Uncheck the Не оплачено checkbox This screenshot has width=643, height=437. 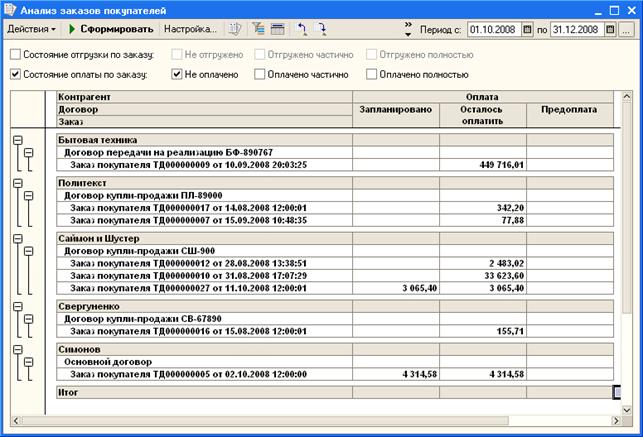click(x=177, y=74)
